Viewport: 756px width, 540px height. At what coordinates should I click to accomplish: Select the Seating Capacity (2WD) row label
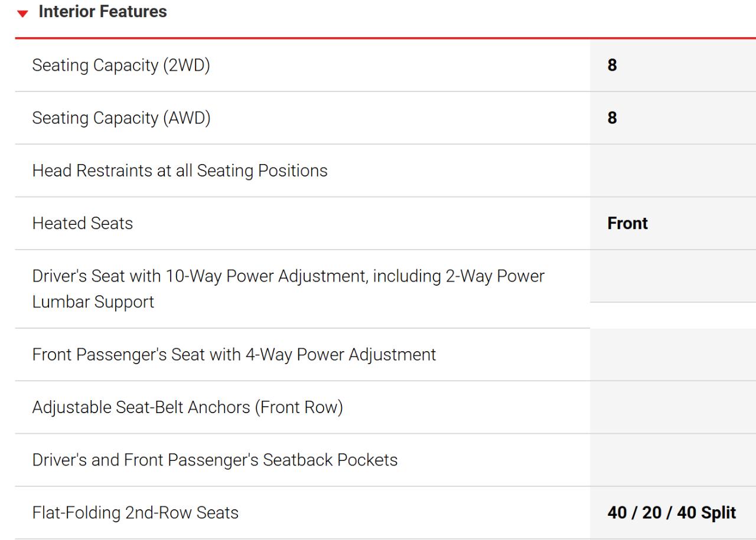121,66
